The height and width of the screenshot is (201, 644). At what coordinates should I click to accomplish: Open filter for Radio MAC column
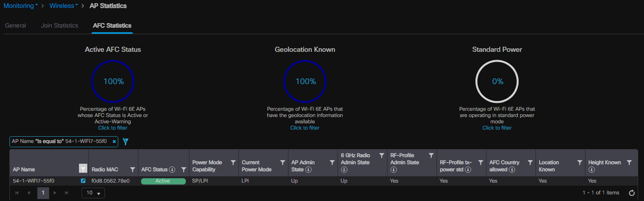click(x=132, y=170)
